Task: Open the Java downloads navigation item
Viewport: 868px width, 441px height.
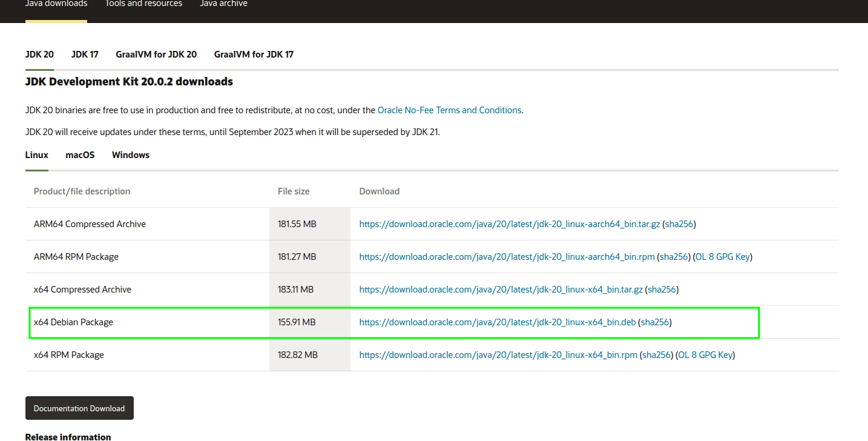Action: pos(56,4)
